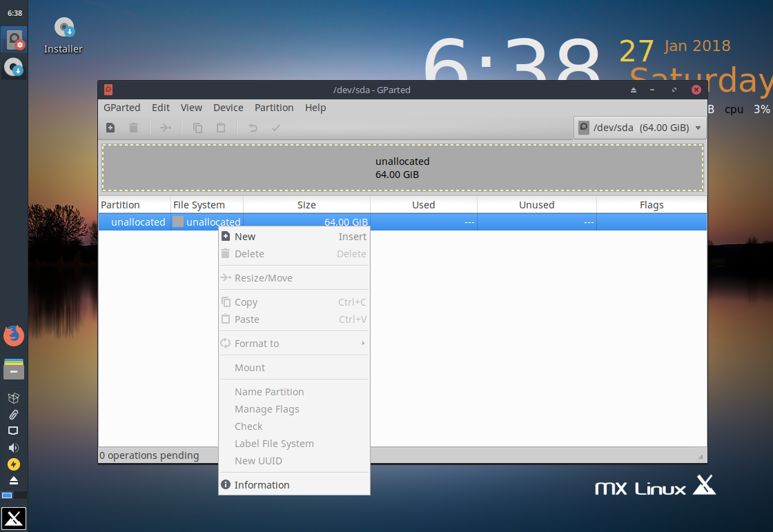Click the Size column header
Viewport: 773px width, 532px height.
pos(306,205)
